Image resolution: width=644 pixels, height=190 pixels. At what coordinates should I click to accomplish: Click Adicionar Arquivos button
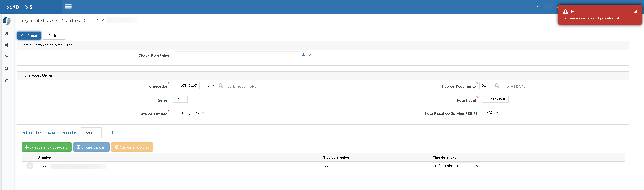(x=47, y=147)
